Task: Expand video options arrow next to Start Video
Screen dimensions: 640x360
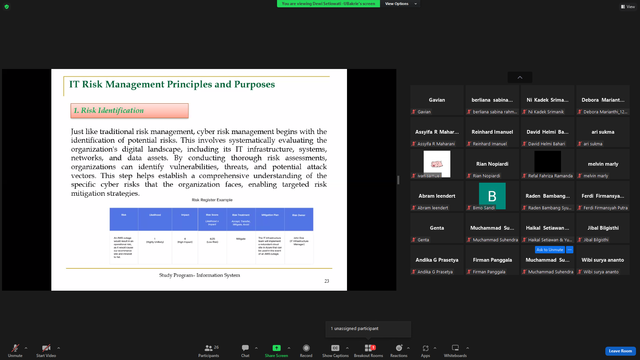Action: [58, 348]
